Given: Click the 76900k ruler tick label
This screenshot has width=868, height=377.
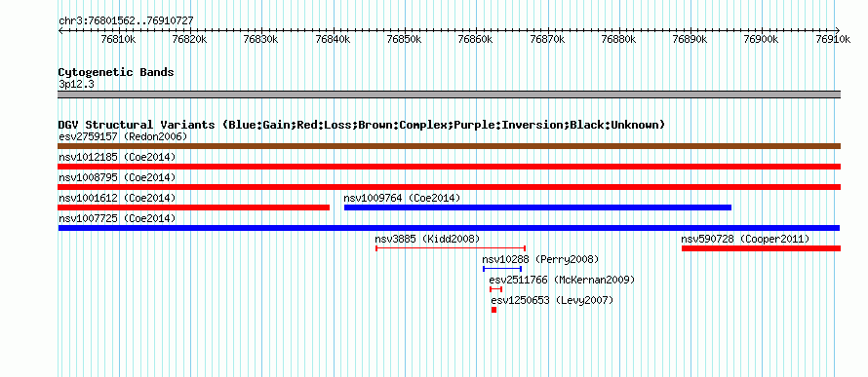Looking at the screenshot, I should 761,39.
